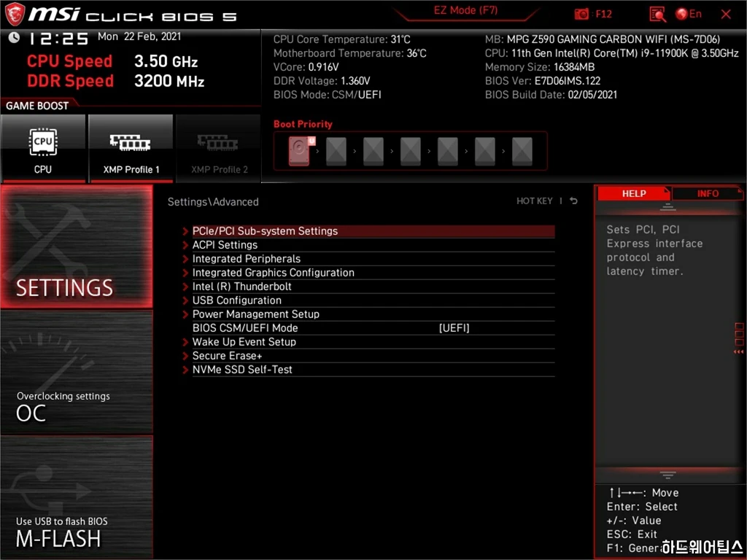This screenshot has height=560, width=747.
Task: Open ACPI Settings
Action: pyautogui.click(x=373, y=245)
